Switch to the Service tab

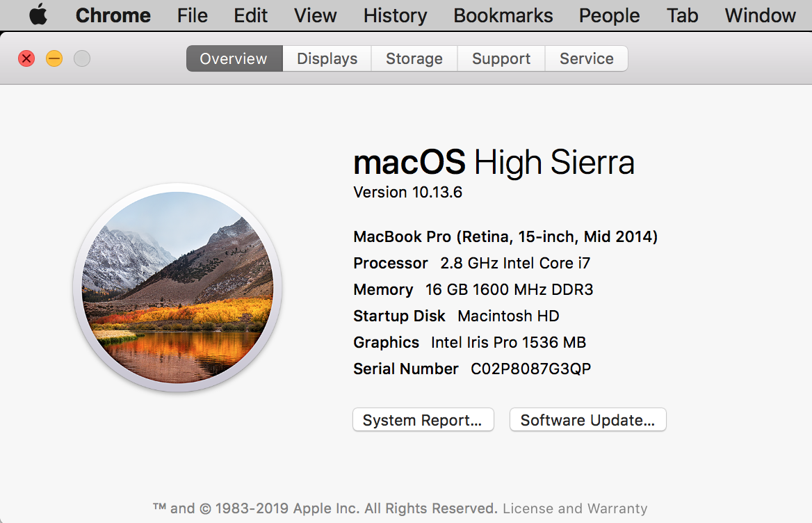click(586, 58)
